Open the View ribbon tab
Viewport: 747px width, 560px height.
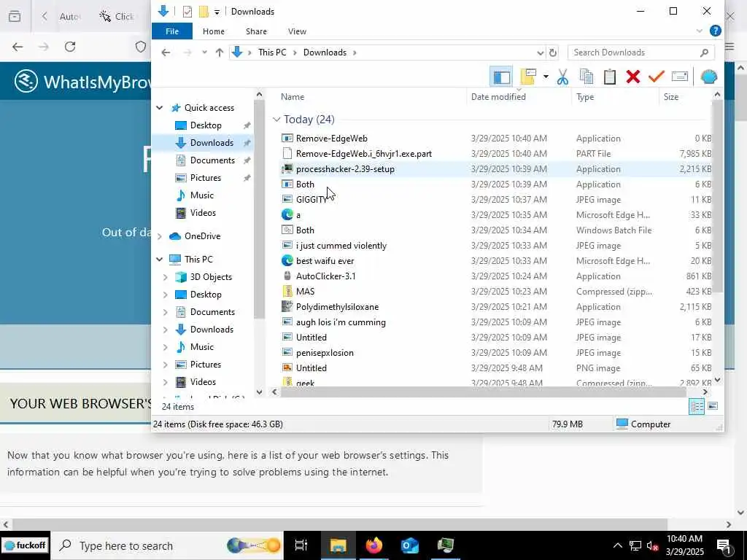(x=297, y=31)
